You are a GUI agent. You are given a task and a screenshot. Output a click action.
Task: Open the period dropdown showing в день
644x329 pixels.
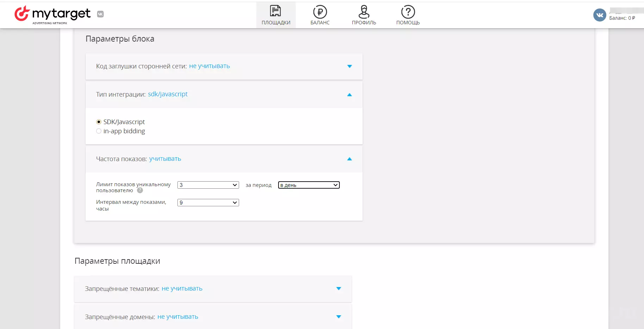pos(309,185)
